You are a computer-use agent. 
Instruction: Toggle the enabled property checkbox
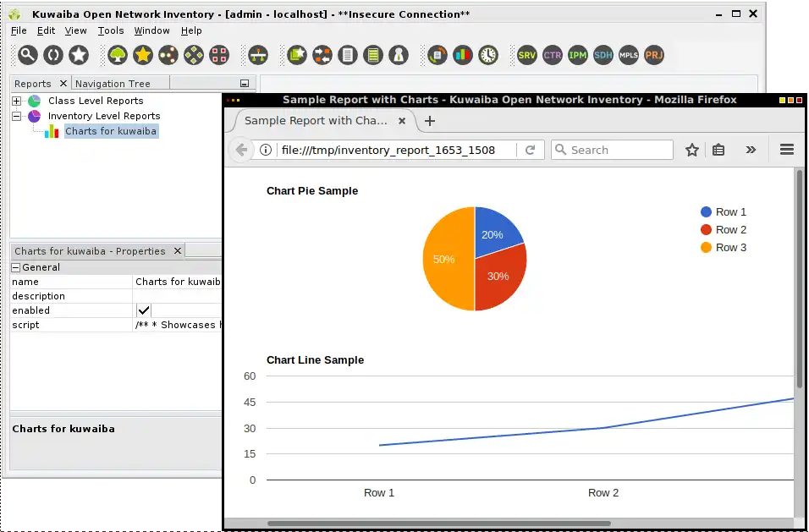click(143, 310)
